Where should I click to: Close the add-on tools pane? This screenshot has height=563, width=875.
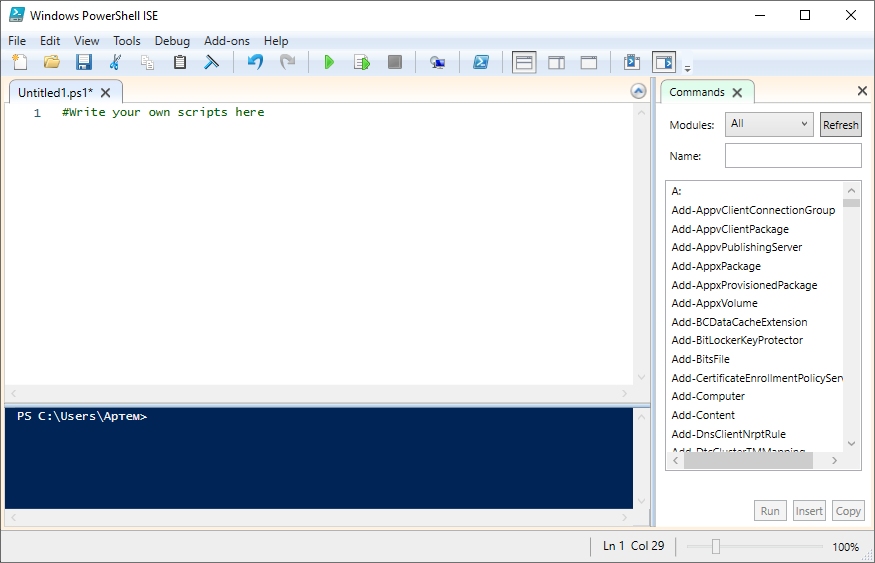point(862,91)
